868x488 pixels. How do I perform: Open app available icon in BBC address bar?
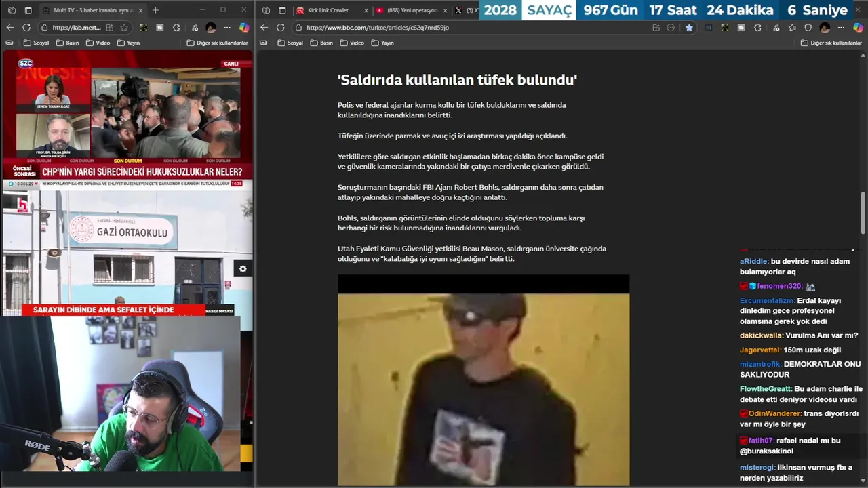[656, 27]
